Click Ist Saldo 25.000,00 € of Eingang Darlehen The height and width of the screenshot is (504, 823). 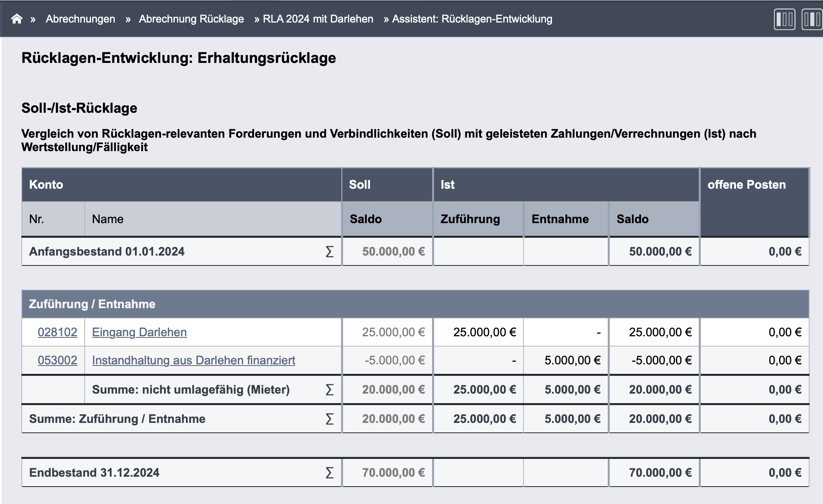point(660,332)
